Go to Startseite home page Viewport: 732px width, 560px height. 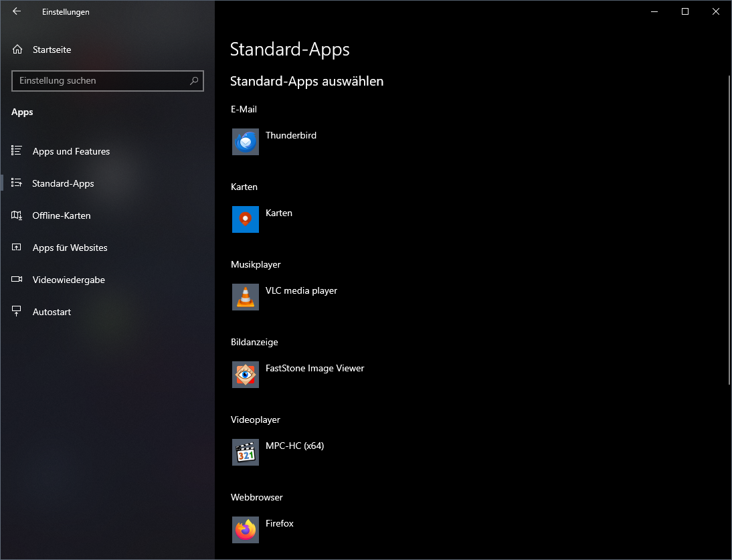coord(107,50)
